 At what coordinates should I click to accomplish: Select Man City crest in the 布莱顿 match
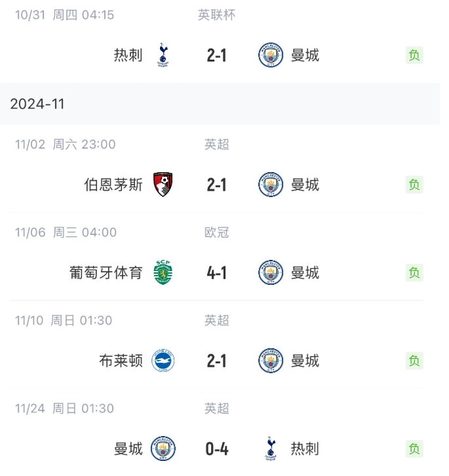(x=271, y=361)
